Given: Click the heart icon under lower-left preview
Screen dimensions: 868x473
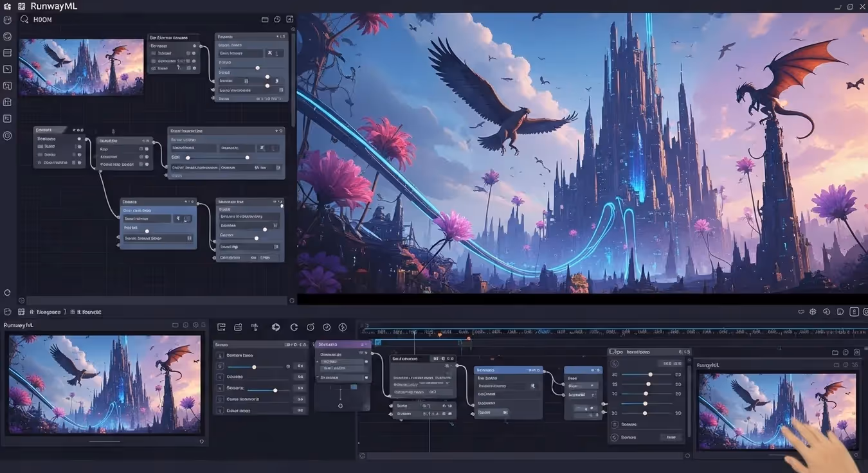Looking at the screenshot, I should (202, 442).
